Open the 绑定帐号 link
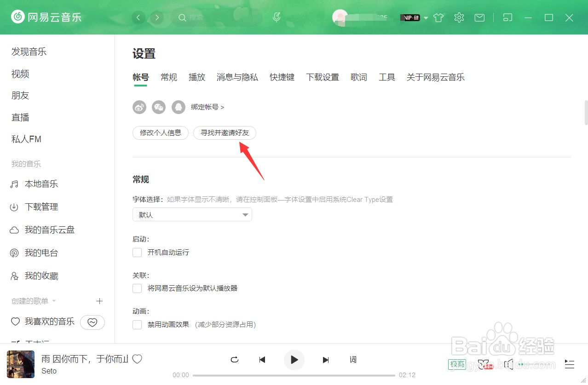 [208, 107]
